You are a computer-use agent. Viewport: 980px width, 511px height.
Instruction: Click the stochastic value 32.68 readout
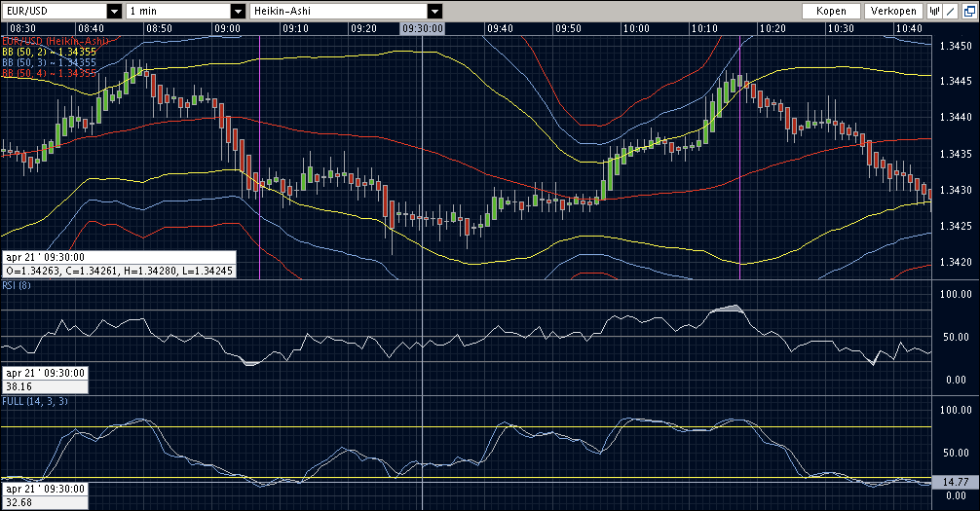click(x=19, y=502)
